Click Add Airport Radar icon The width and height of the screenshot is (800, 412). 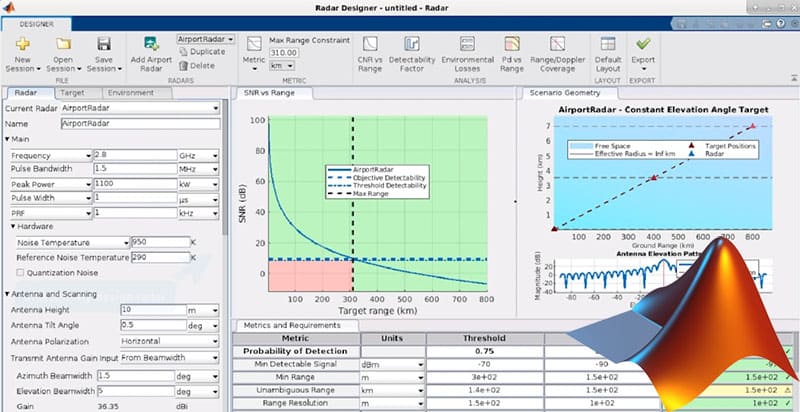click(151, 44)
